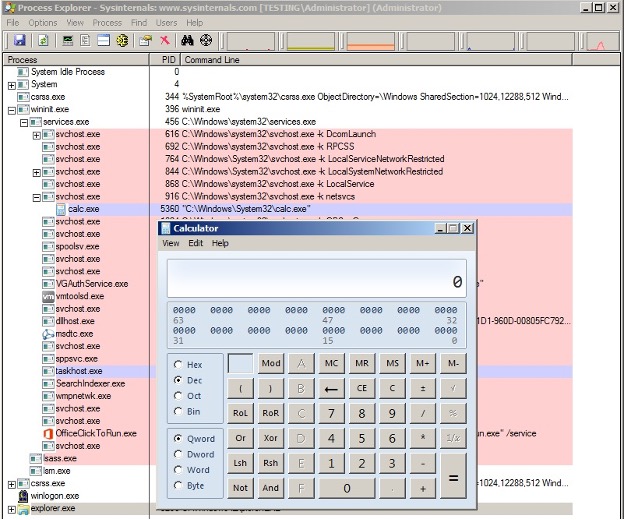This screenshot has height=520, width=624.
Task: Click the PID column header
Action: coord(165,60)
